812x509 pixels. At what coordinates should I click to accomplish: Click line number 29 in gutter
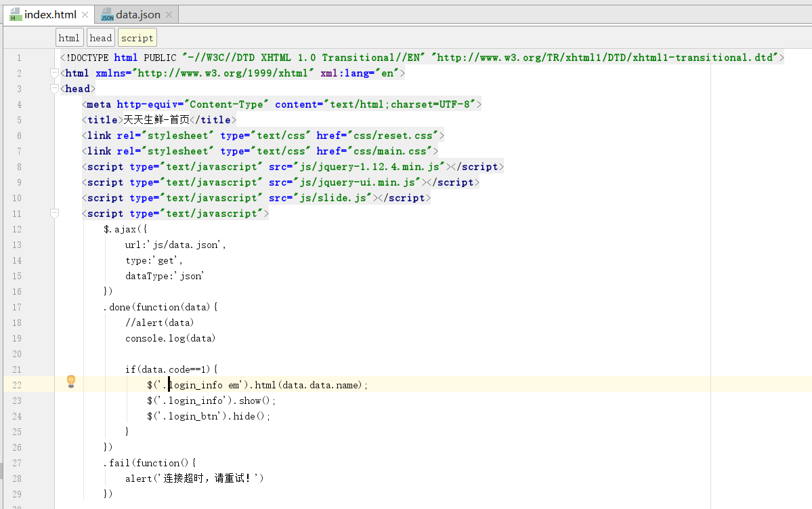click(x=17, y=494)
